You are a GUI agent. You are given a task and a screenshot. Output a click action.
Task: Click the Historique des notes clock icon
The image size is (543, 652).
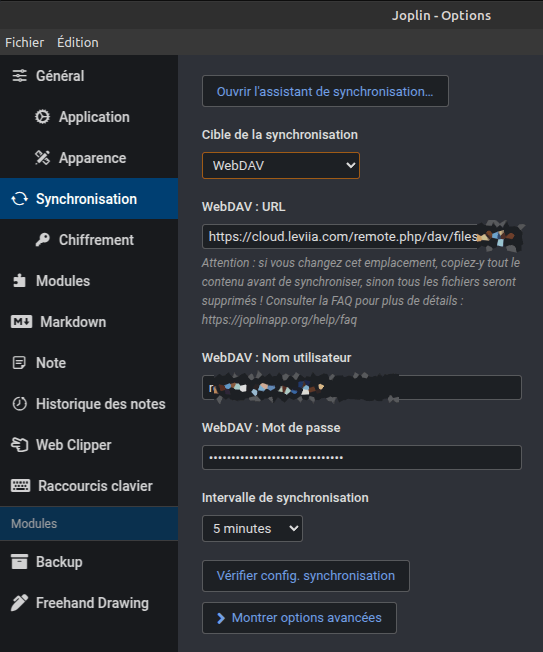click(x=20, y=404)
